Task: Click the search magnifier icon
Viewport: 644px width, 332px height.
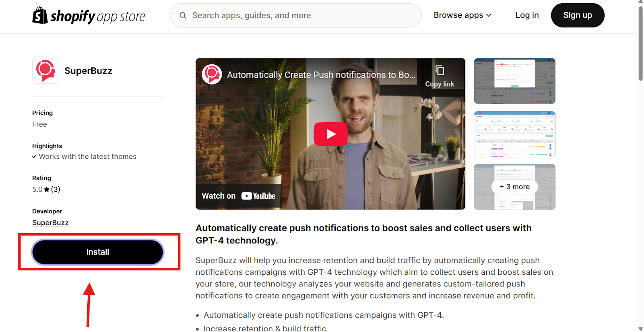Action: click(x=183, y=15)
